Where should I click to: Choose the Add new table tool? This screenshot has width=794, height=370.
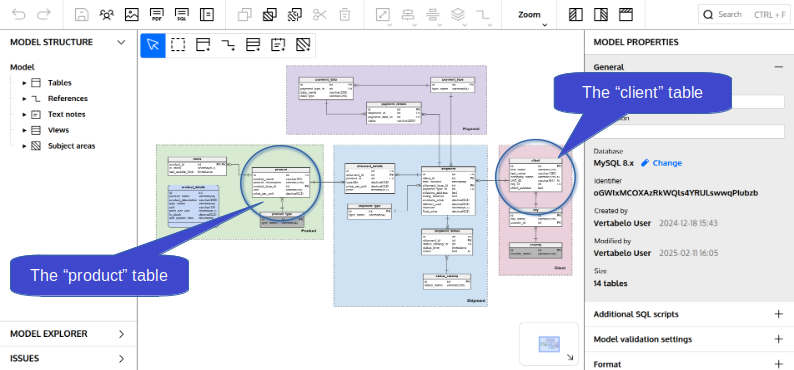[203, 45]
